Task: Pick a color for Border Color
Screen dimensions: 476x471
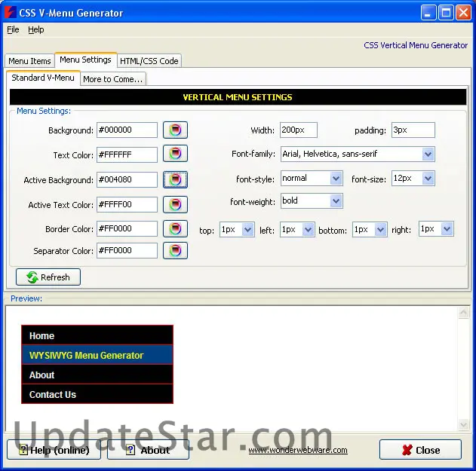Action: [x=175, y=228]
